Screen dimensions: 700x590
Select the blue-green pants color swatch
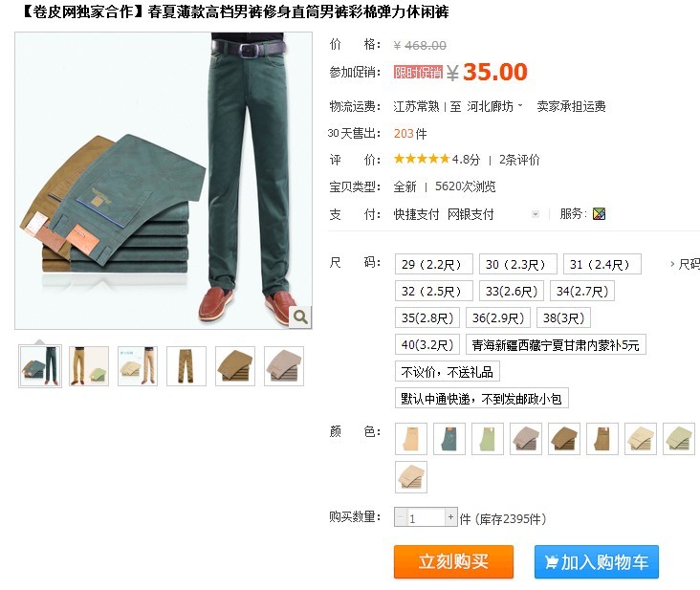[x=449, y=439]
